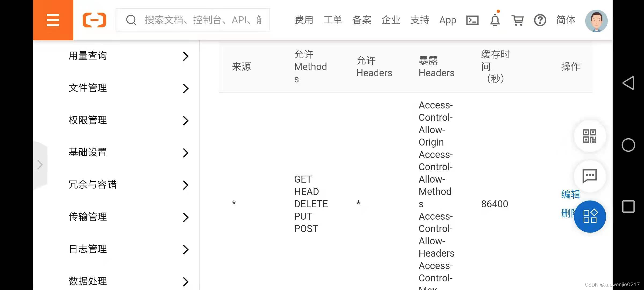Click the blue apps floating button
This screenshot has width=644, height=290.
pyautogui.click(x=590, y=216)
